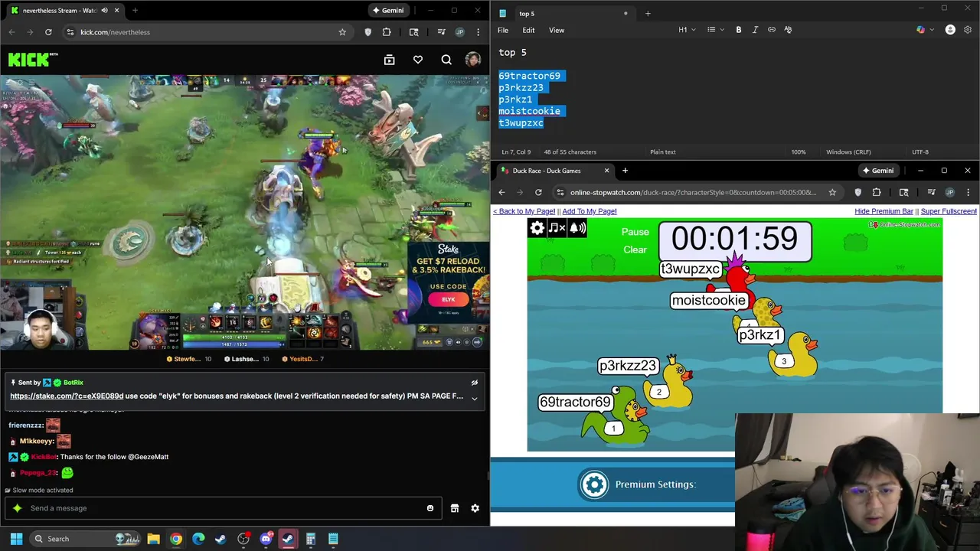980x551 pixels.
Task: Insert a link in Notepad
Action: click(x=772, y=30)
